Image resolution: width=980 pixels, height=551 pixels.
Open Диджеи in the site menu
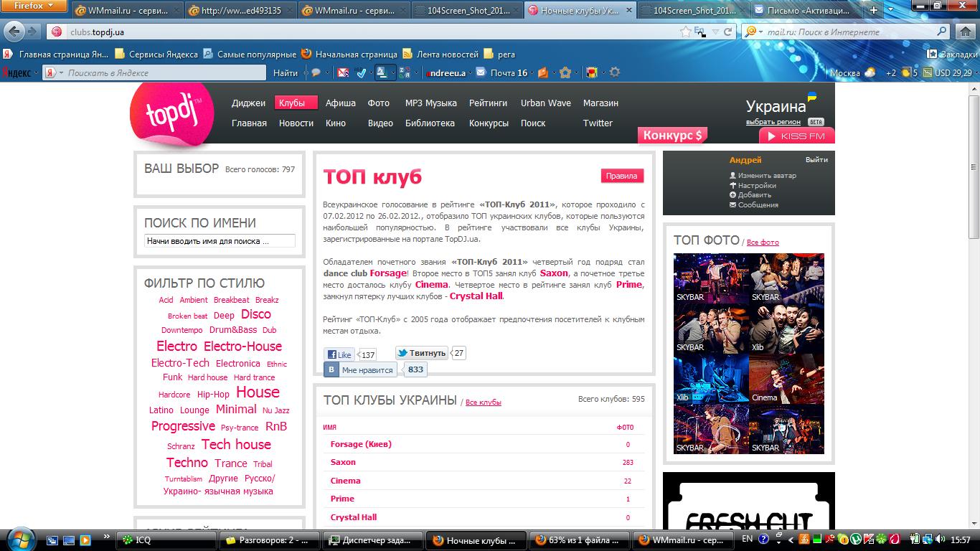[x=248, y=103]
